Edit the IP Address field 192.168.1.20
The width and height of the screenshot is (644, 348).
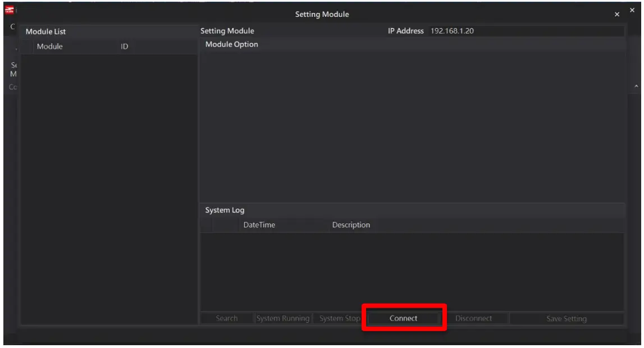[x=526, y=31]
